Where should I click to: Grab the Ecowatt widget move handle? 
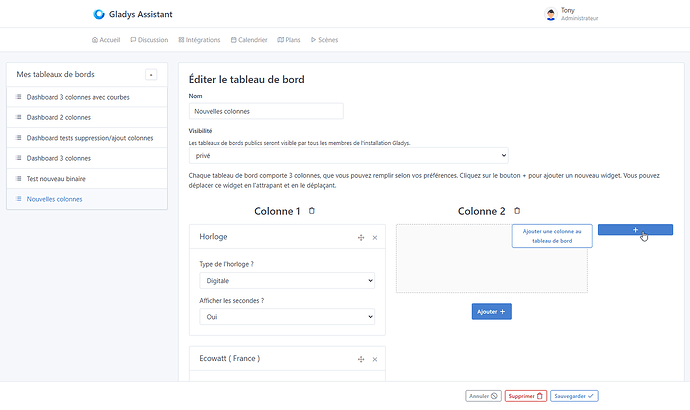[x=360, y=359]
